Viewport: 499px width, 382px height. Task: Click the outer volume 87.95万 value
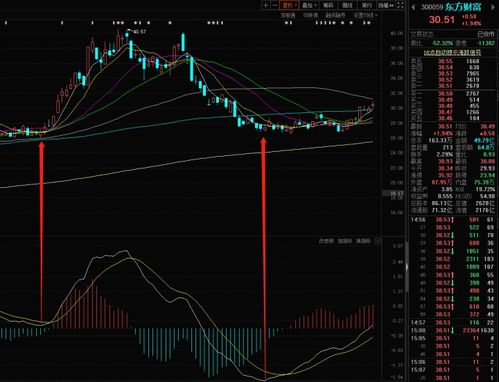tap(442, 182)
